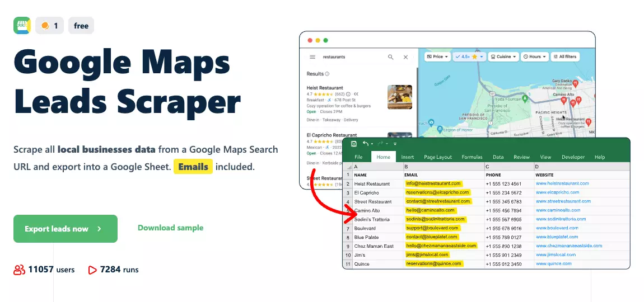Click the NAME header cell
644x302 pixels.
point(378,175)
